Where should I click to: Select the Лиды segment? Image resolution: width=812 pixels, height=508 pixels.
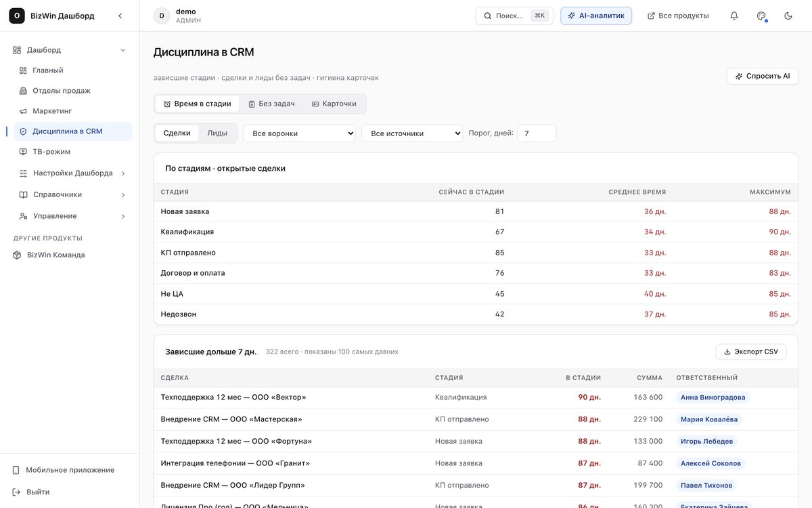tap(217, 133)
